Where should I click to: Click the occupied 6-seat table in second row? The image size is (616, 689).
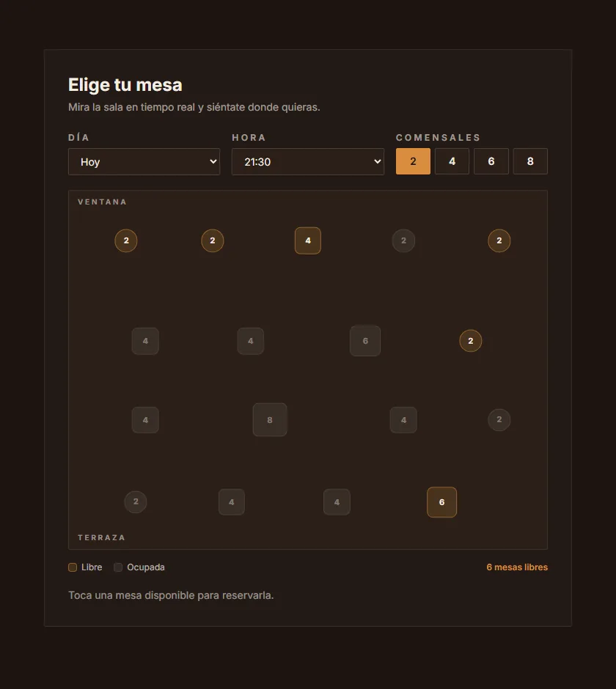365,341
